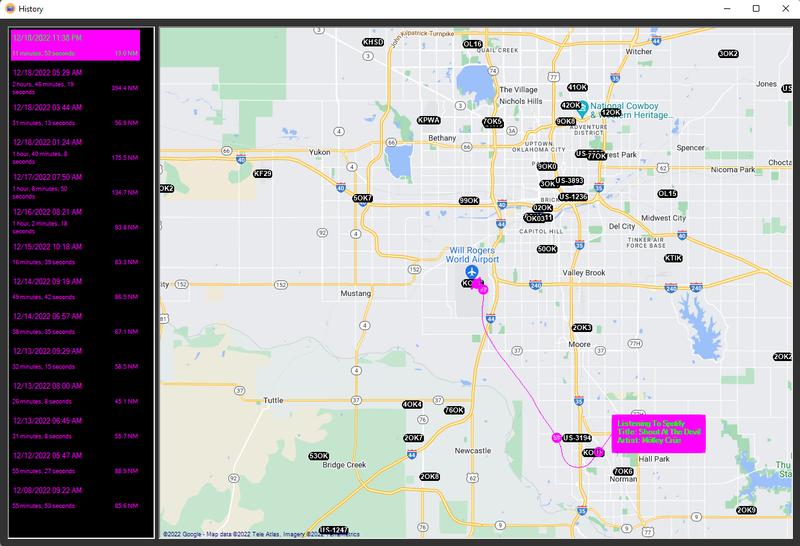The height and width of the screenshot is (546, 800).
Task: Click the History window app icon
Action: coord(9,8)
